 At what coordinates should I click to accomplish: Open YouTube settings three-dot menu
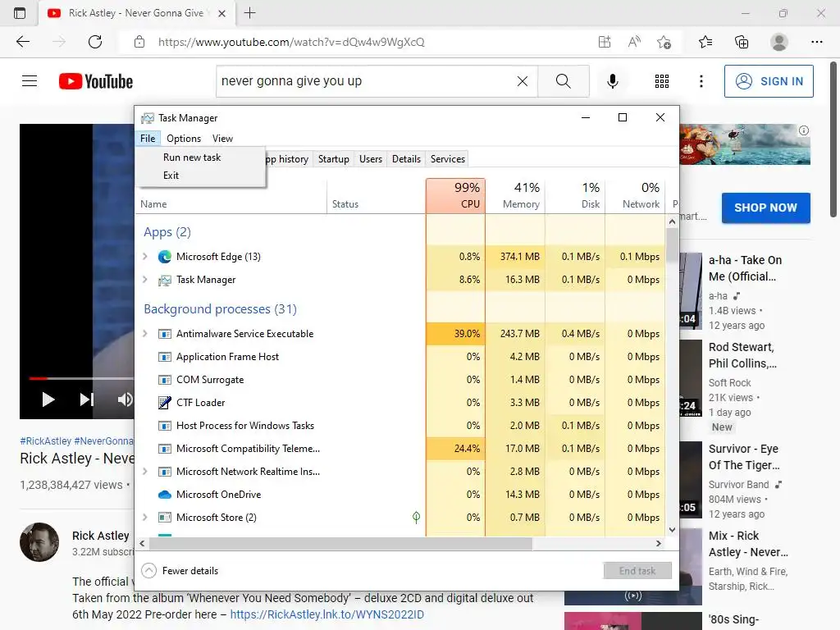pos(701,81)
